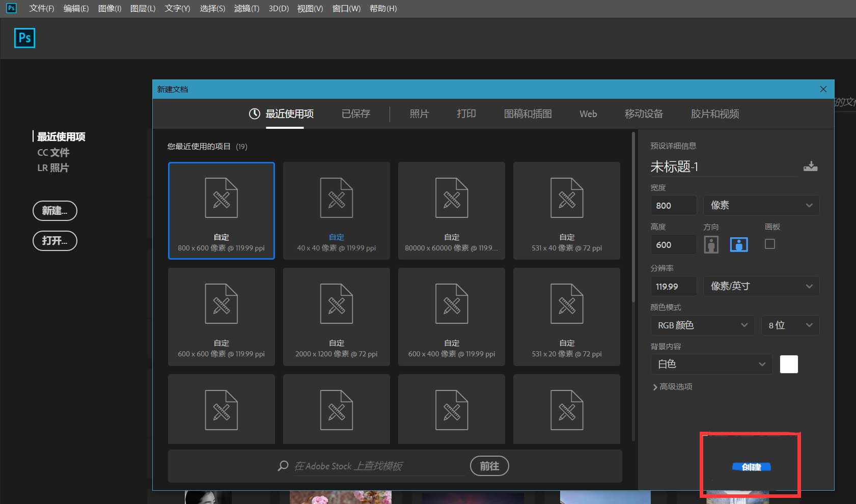Click the clock icon beside 最近使用项 tab

pyautogui.click(x=255, y=114)
